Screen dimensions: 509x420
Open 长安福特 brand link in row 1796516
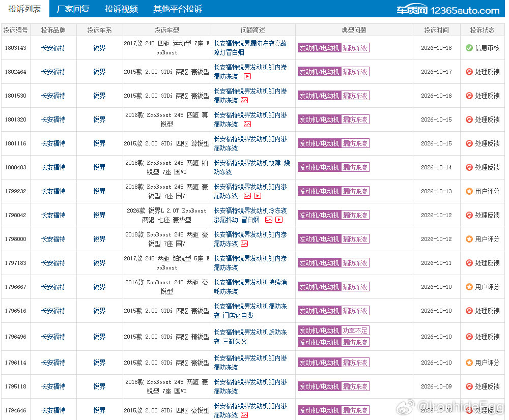53,311
